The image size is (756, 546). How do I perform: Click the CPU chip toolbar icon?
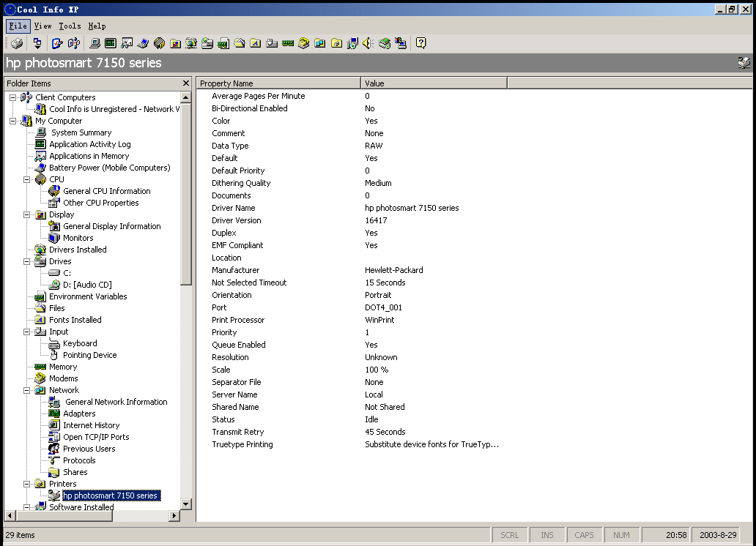click(x=159, y=43)
